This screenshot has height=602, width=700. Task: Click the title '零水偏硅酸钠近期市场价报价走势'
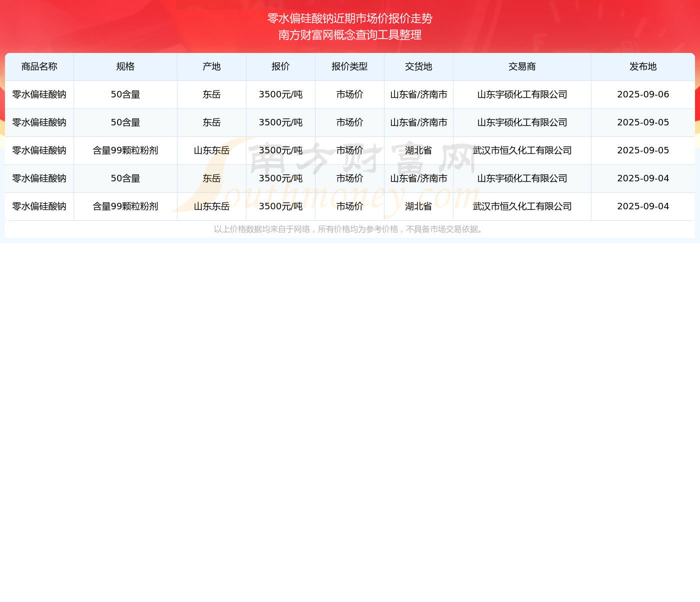tap(350, 18)
